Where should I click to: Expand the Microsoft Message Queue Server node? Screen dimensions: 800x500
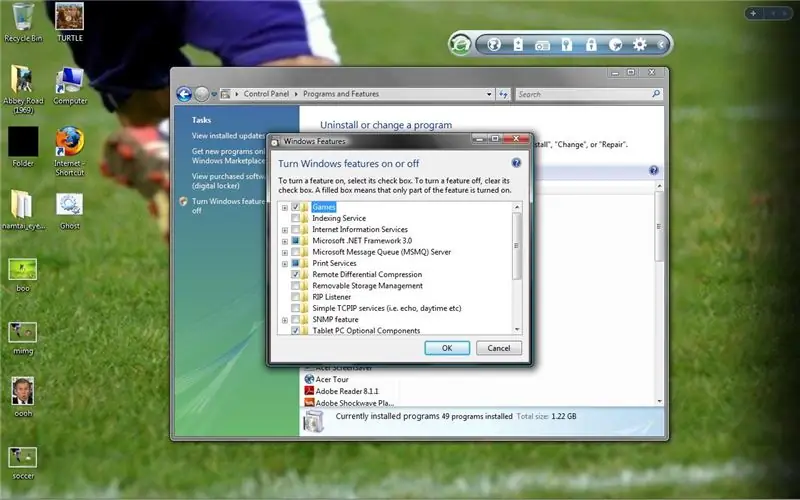pos(285,253)
